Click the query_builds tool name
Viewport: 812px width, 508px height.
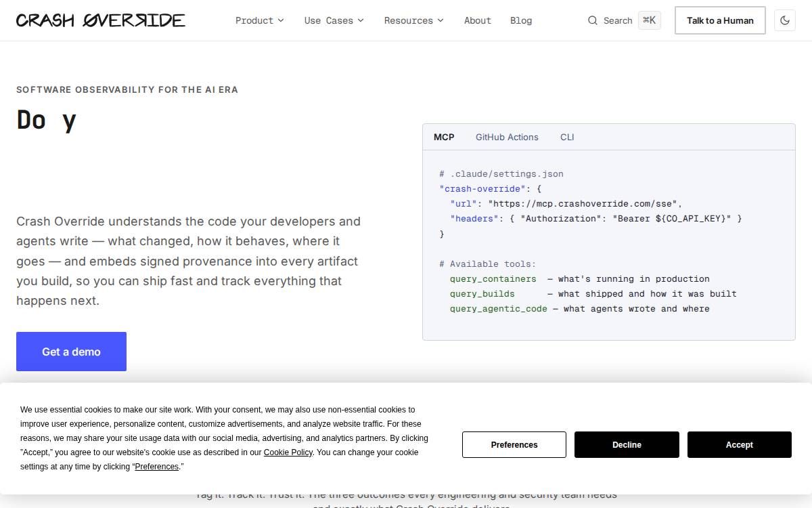[482, 294]
